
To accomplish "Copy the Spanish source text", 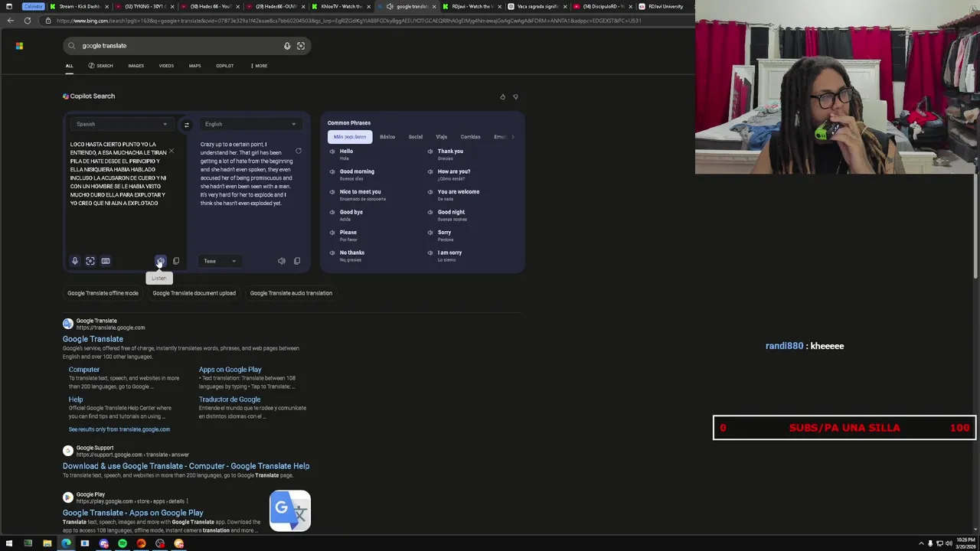I will pos(176,261).
